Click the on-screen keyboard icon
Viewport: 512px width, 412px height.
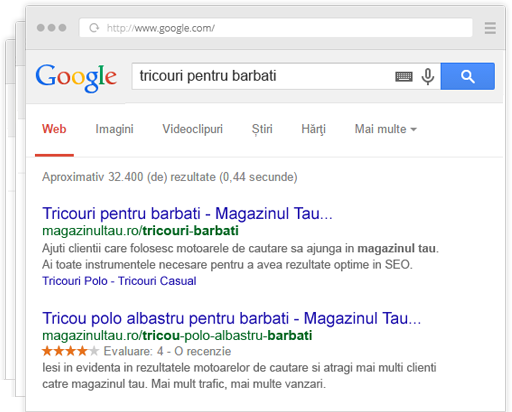click(404, 76)
